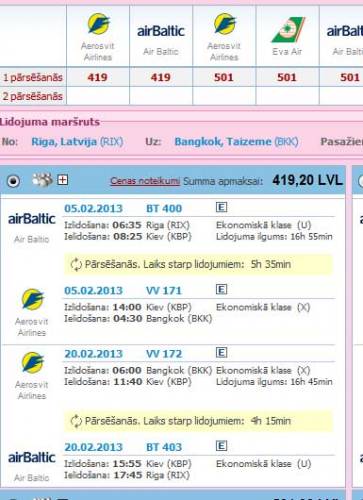Select the 419 price under Air Baltic
The height and width of the screenshot is (500, 363).
161,77
